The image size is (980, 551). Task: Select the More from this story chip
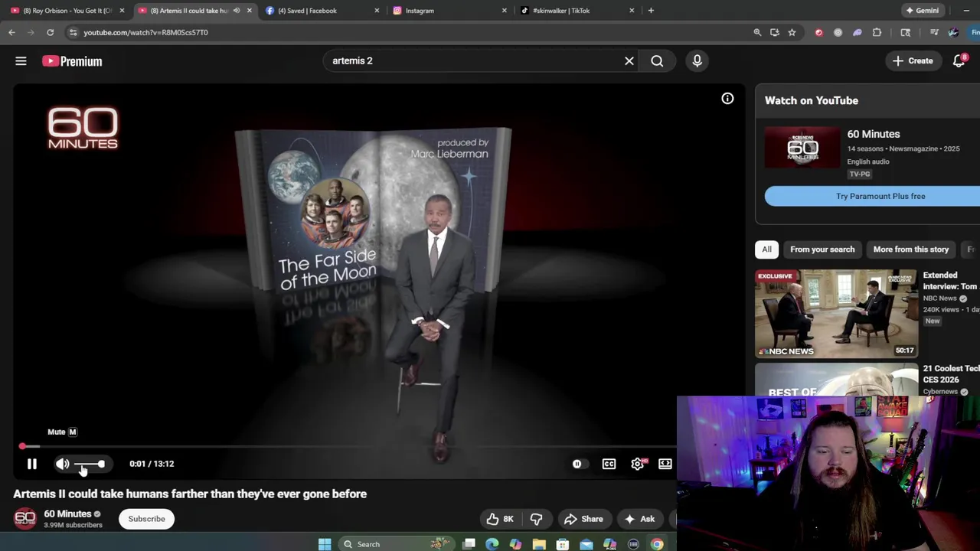910,249
